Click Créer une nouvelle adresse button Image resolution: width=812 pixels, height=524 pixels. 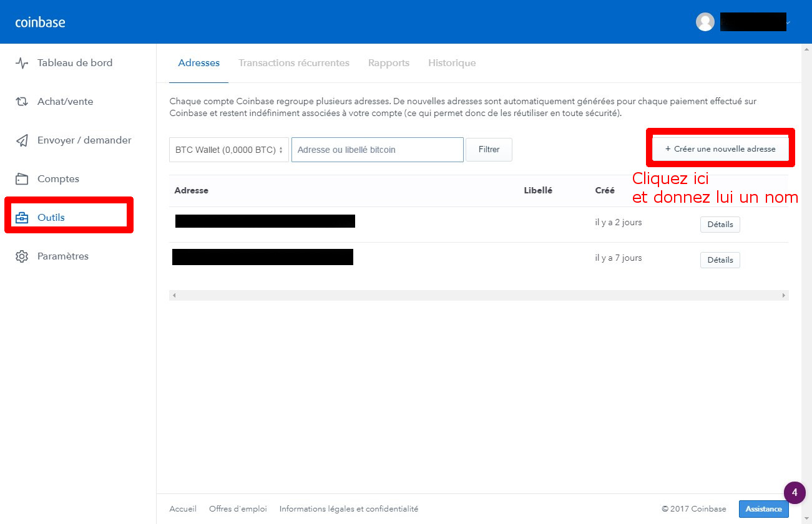pos(720,149)
